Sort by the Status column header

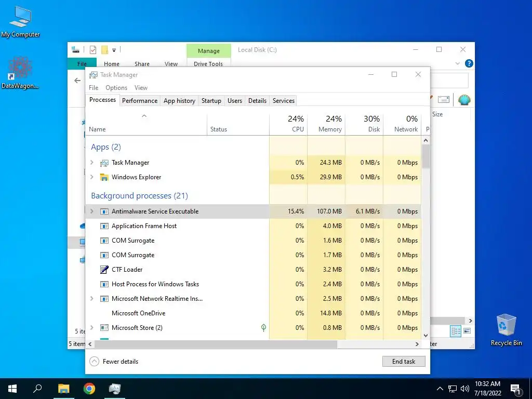(x=238, y=124)
